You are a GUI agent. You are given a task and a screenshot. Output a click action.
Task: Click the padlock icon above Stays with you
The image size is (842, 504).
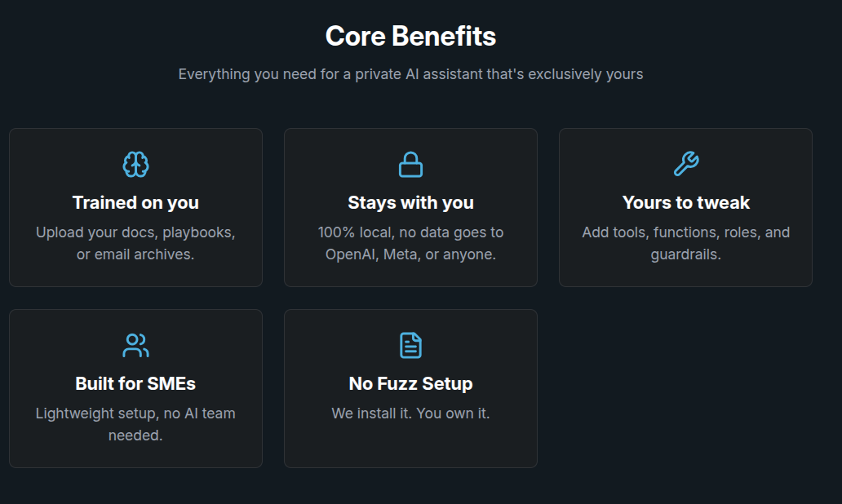point(410,165)
